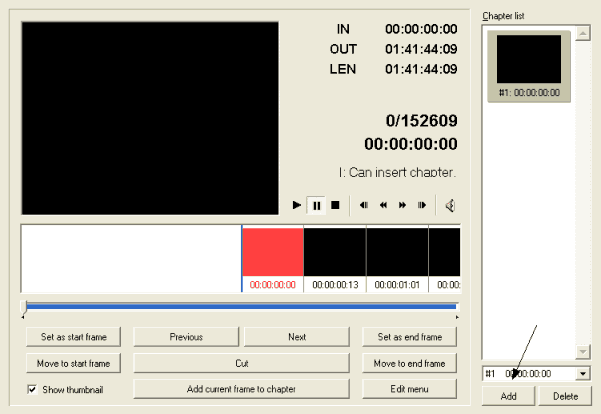This screenshot has height=414, width=601.
Task: Click the Pause playback button
Action: (x=316, y=205)
